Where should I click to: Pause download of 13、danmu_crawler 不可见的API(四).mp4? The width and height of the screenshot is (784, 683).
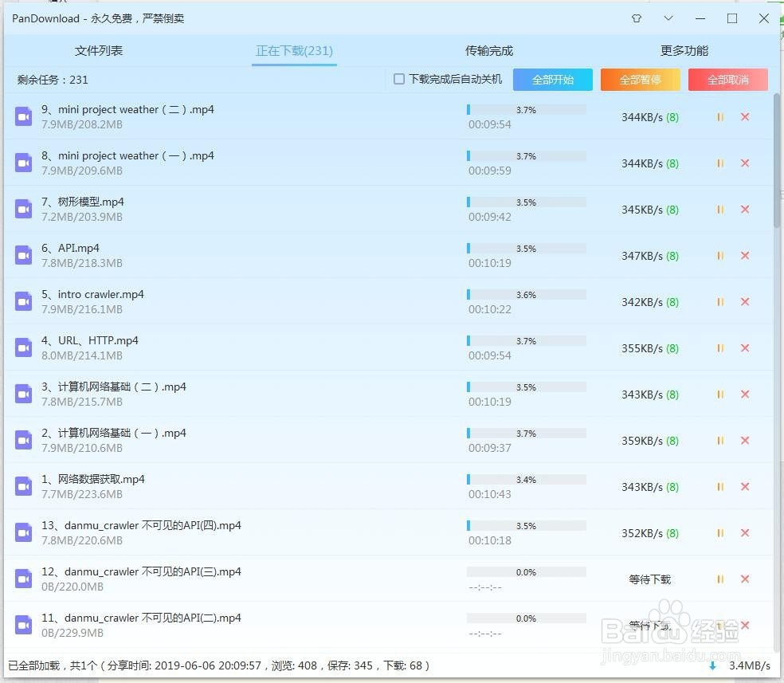coord(720,533)
